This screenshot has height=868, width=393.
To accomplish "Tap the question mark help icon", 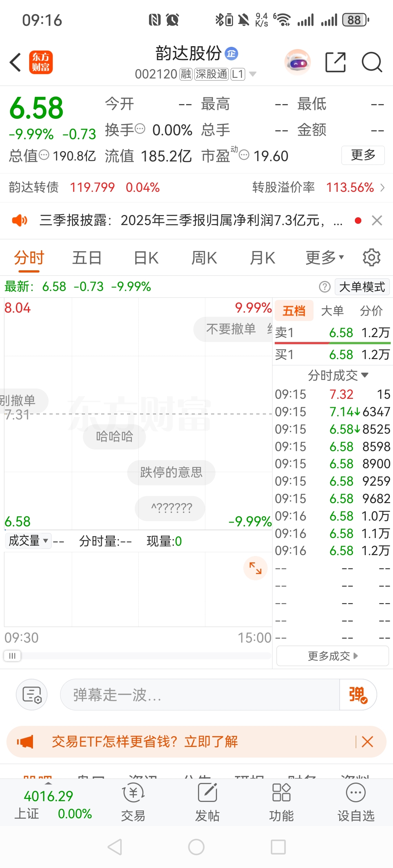I will (x=324, y=287).
